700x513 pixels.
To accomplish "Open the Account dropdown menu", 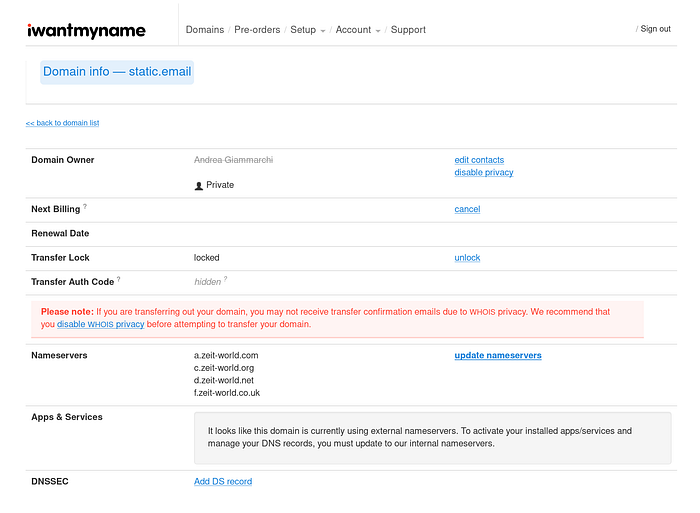I will click(x=358, y=30).
